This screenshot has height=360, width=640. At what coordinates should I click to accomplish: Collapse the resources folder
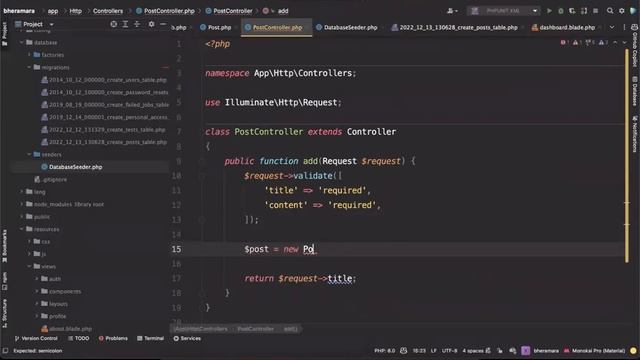tap(22, 229)
